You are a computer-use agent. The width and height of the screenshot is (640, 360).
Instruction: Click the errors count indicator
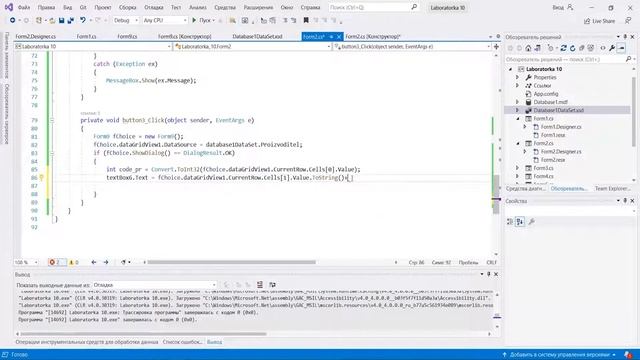[56, 262]
